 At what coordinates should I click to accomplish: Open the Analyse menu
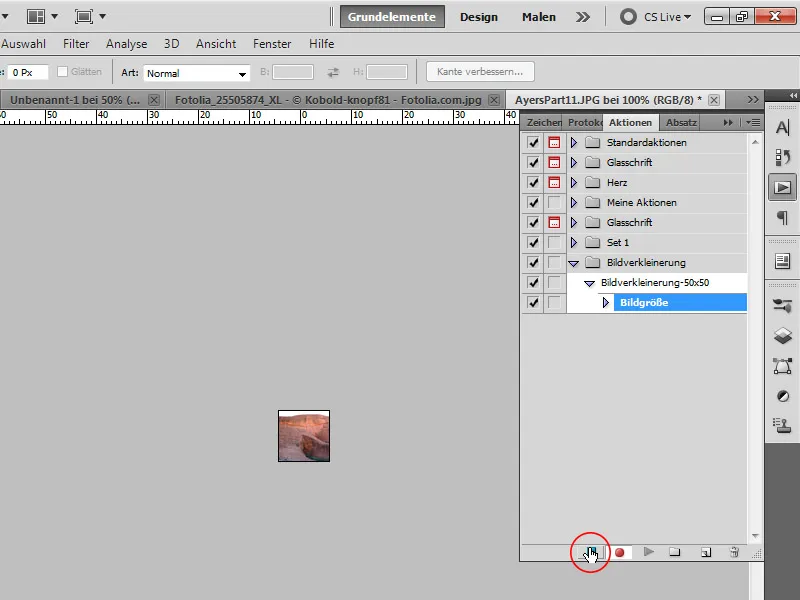[x=127, y=44]
